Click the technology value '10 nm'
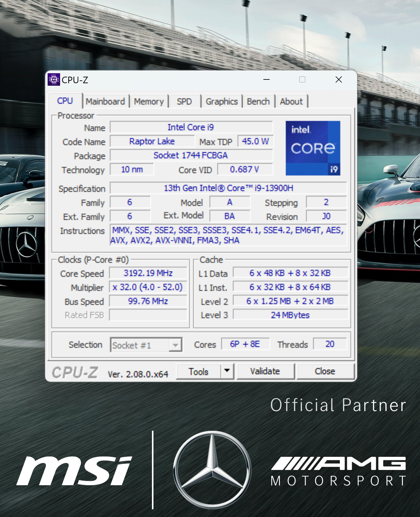Image resolution: width=420 pixels, height=517 pixels. [132, 170]
